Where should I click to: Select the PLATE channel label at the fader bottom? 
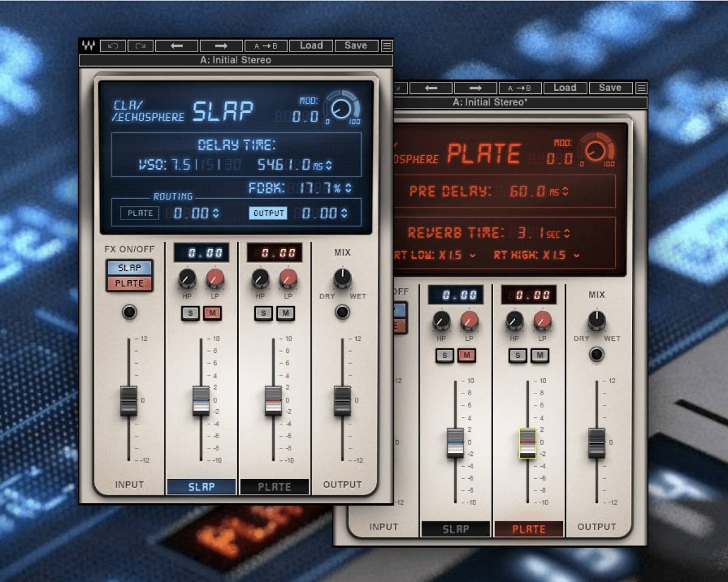pos(274,486)
